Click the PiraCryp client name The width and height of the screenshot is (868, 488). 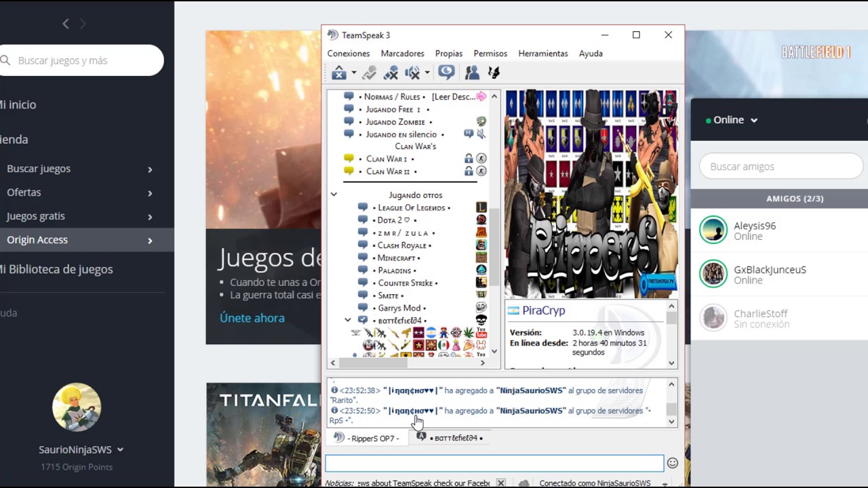[544, 310]
